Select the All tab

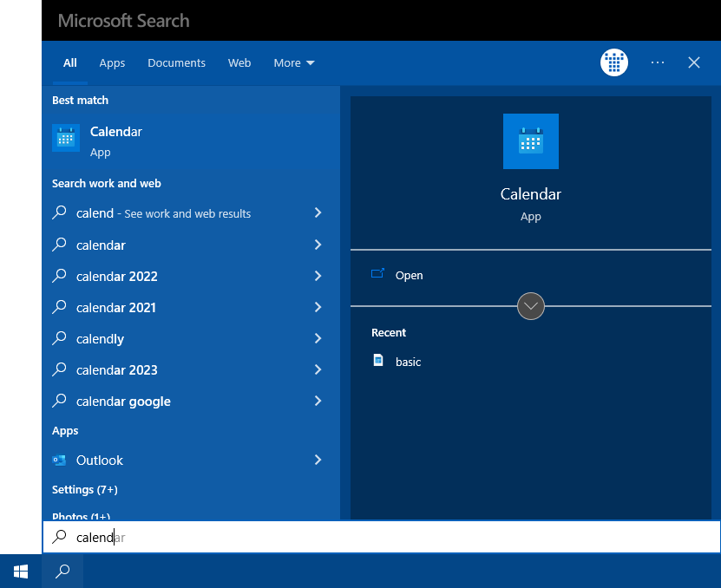(70, 63)
